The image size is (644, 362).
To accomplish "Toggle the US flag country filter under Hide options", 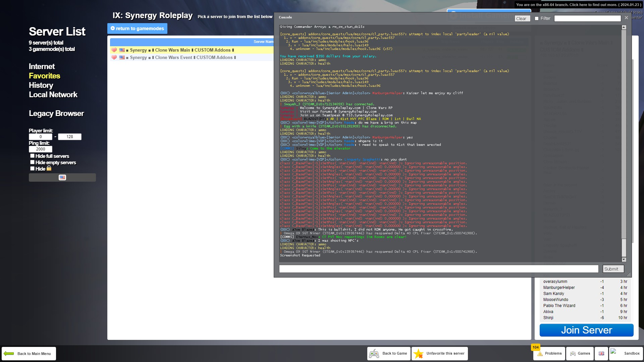I will pyautogui.click(x=62, y=178).
